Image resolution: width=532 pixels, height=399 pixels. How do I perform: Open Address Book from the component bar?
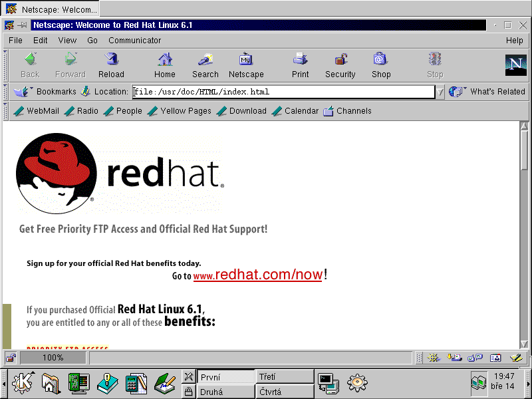[495, 358]
